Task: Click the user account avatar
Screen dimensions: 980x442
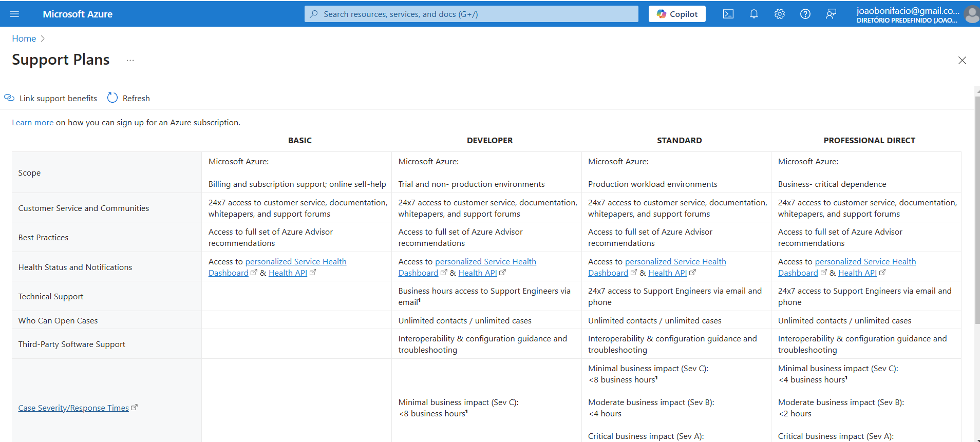Action: 972,14
